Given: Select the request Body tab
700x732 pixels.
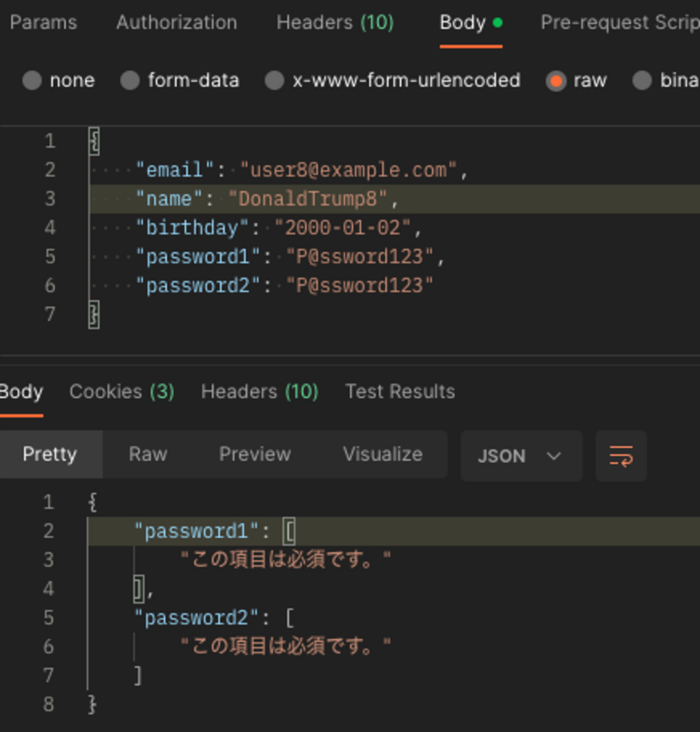Looking at the screenshot, I should coord(463,23).
